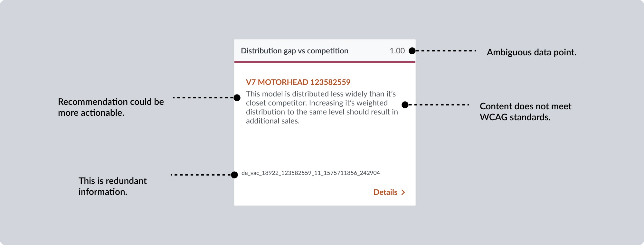Viewport: 644px width, 245px height.
Task: Click the dot left of the description paragraph
Action: click(237, 98)
